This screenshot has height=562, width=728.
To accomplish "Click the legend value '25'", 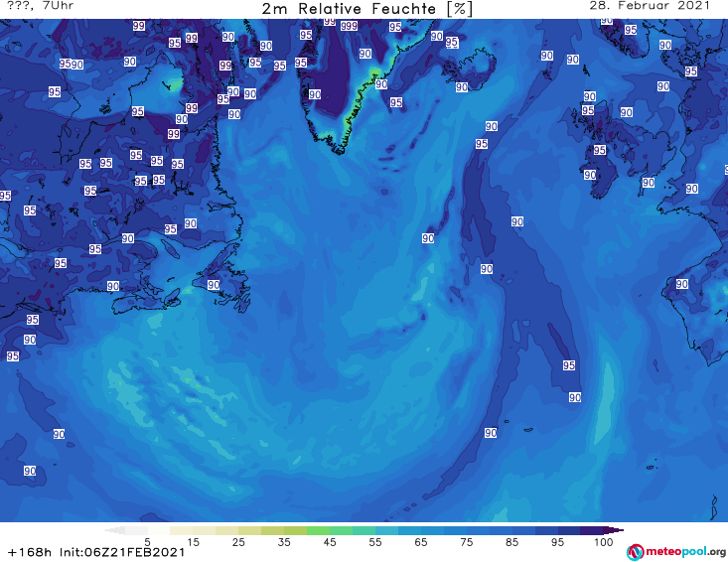I will [x=238, y=541].
